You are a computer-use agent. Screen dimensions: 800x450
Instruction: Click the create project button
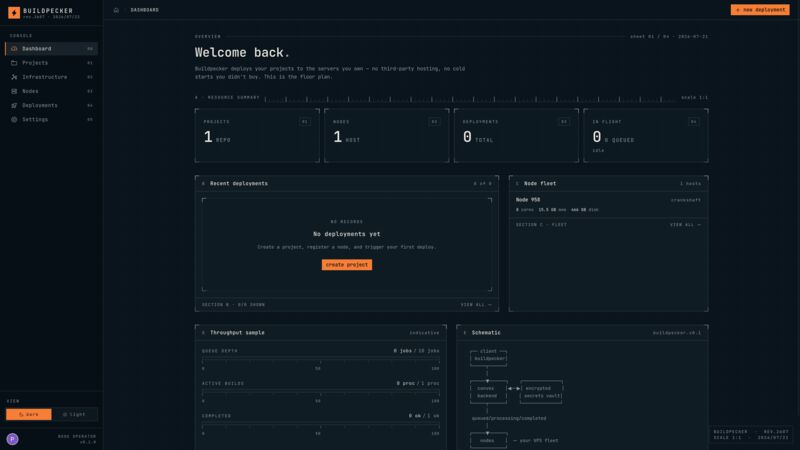347,265
